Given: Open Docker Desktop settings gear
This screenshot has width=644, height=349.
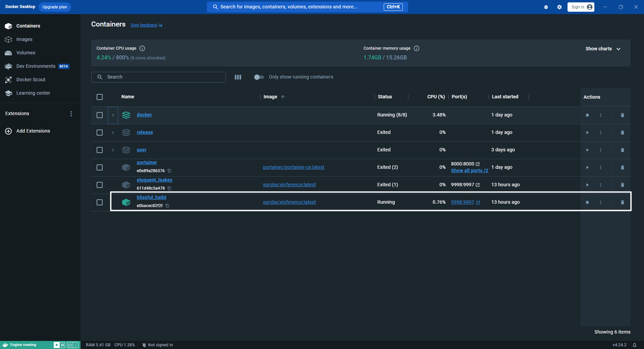Looking at the screenshot, I should click(559, 7).
